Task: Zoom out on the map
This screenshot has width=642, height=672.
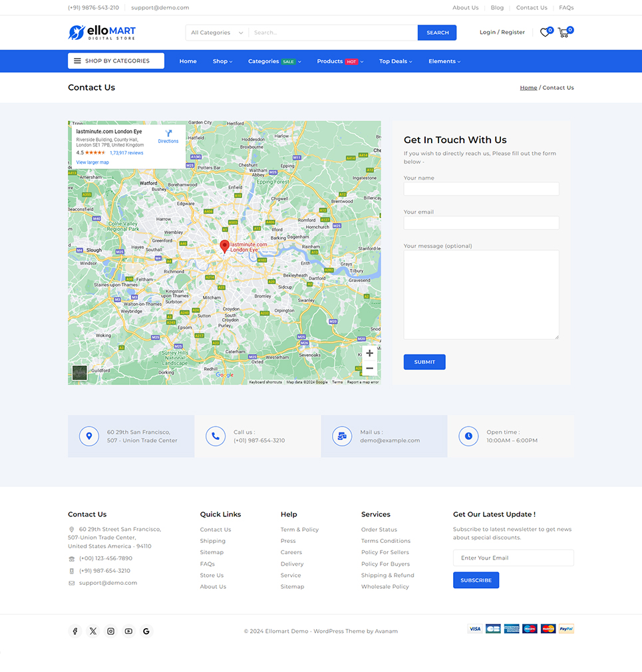Action: pyautogui.click(x=369, y=369)
